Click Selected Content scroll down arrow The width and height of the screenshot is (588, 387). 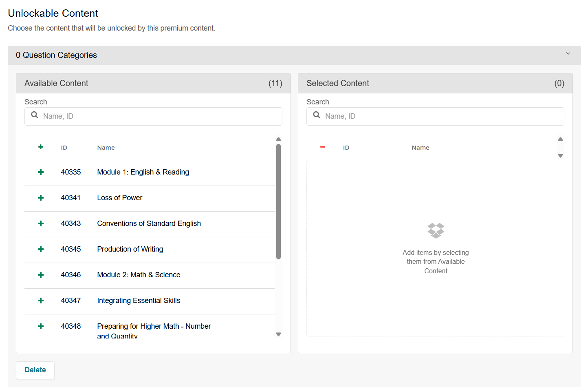tap(561, 156)
